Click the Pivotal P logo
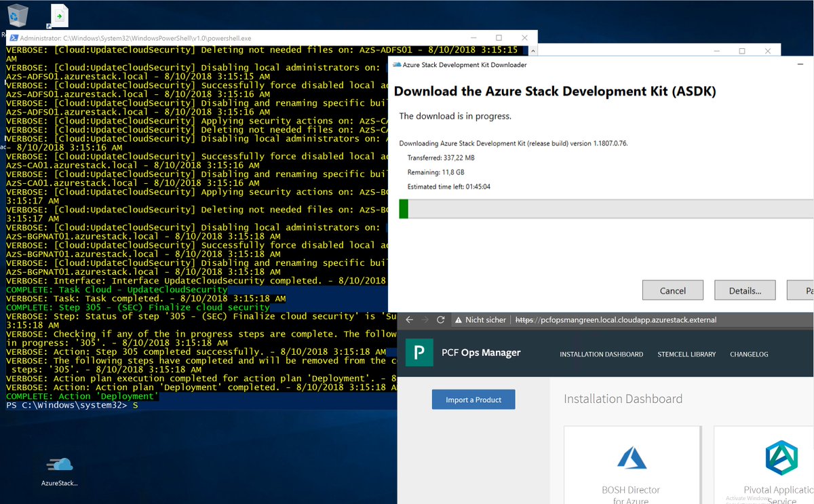This screenshot has height=504, width=814. pos(419,353)
